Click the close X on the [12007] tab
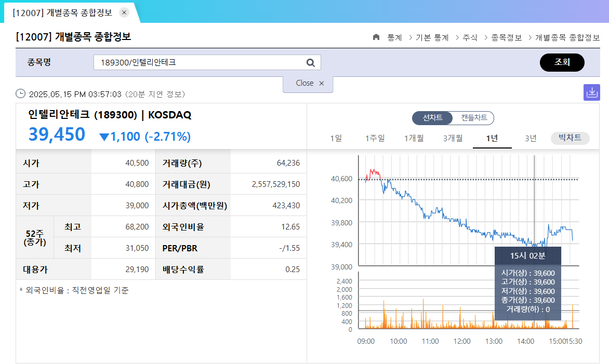Viewport: 609px width, 364px height. (124, 11)
